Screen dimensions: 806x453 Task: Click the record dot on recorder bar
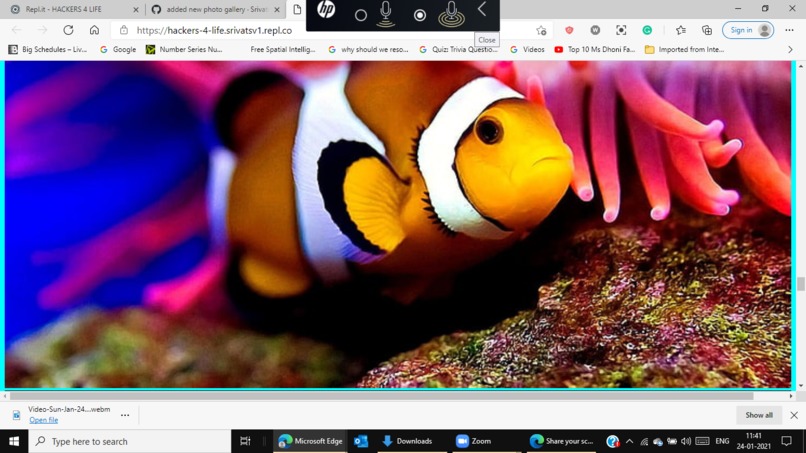click(420, 15)
